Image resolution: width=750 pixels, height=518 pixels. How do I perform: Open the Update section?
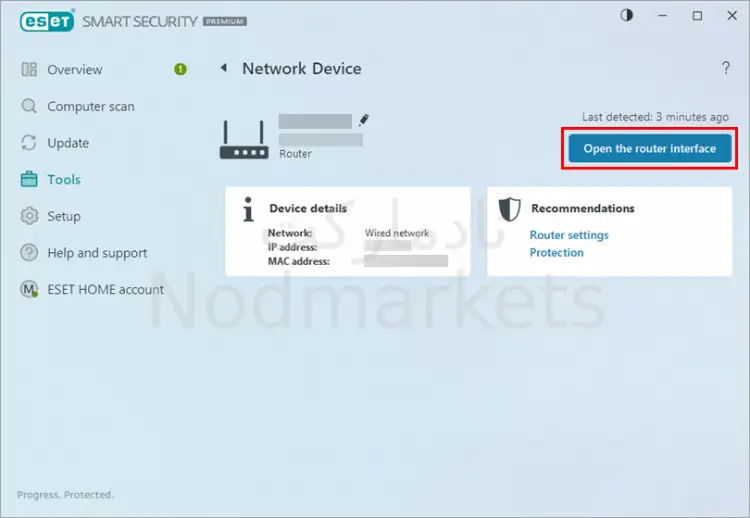[68, 143]
